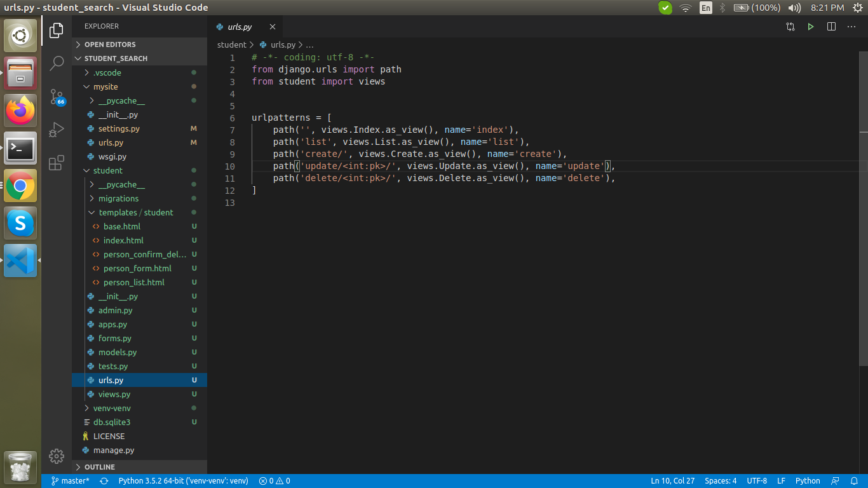
Task: Close the urls.py editor tab
Action: click(x=273, y=27)
